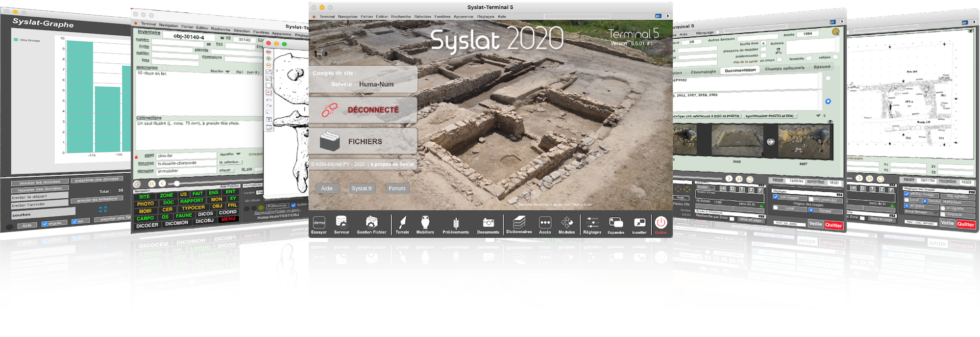Toggle the bulles checkbox in the inventory window
The height and width of the screenshot is (337, 980).
click(x=294, y=205)
